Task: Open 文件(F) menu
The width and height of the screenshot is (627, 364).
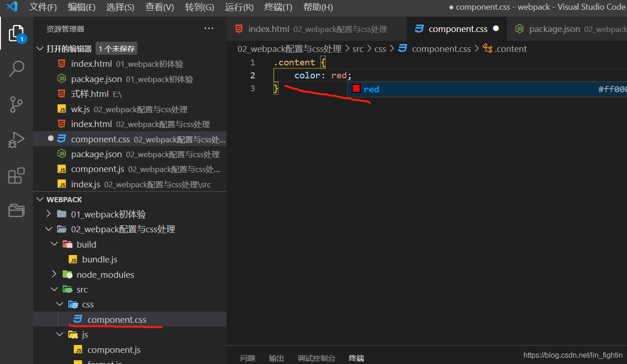Action: [43, 7]
